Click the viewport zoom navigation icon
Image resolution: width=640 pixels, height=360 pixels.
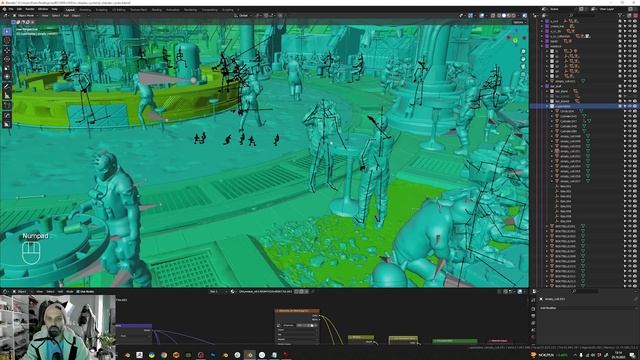pos(523,52)
